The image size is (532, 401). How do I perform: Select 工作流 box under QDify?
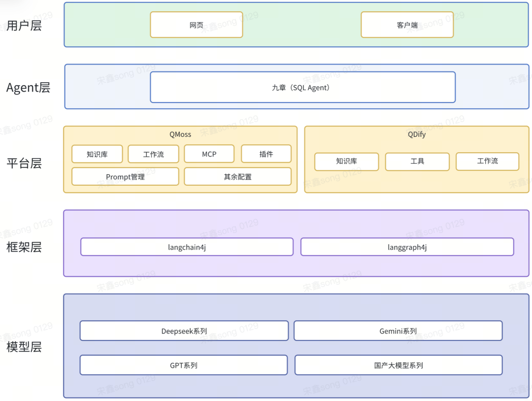(x=488, y=161)
